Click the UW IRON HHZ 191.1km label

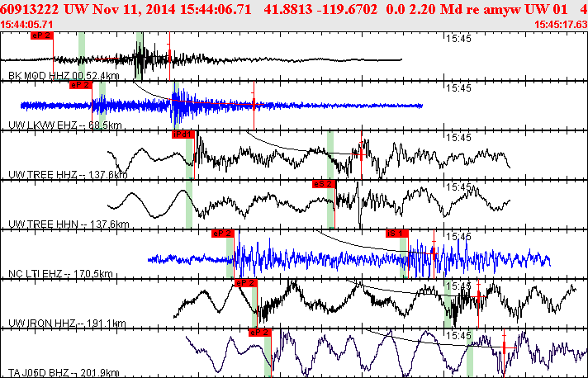tap(67, 323)
